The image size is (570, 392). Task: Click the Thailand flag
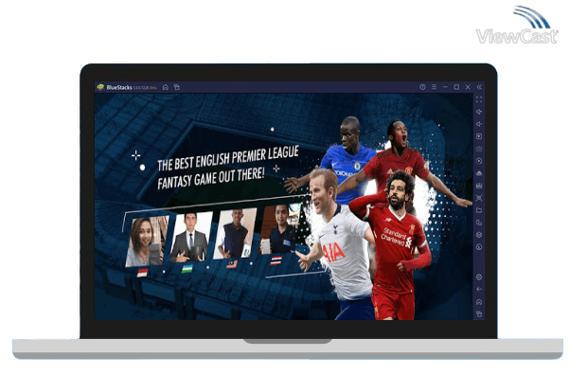pos(276,260)
